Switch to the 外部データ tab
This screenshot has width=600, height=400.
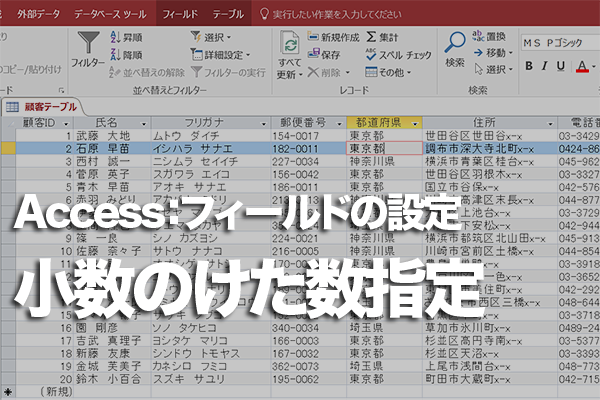coord(38,14)
